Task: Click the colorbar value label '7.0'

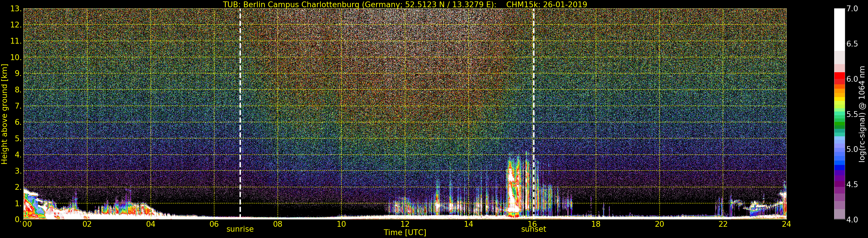Action: [x=852, y=9]
